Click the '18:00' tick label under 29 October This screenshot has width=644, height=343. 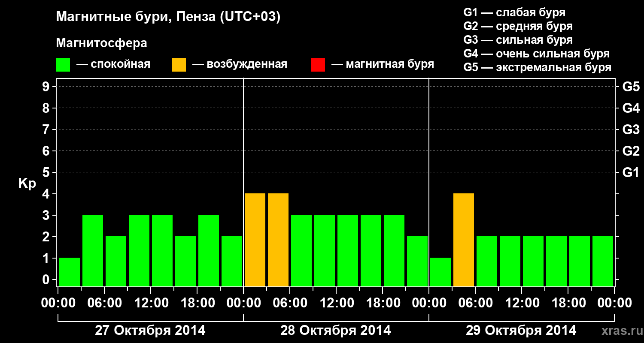[568, 303]
